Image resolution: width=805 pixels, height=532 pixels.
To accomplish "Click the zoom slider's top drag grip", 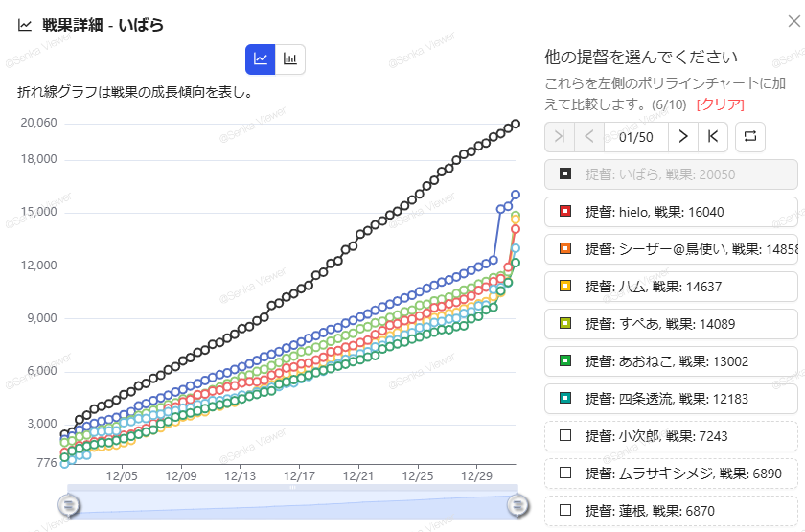I will coord(292,487).
